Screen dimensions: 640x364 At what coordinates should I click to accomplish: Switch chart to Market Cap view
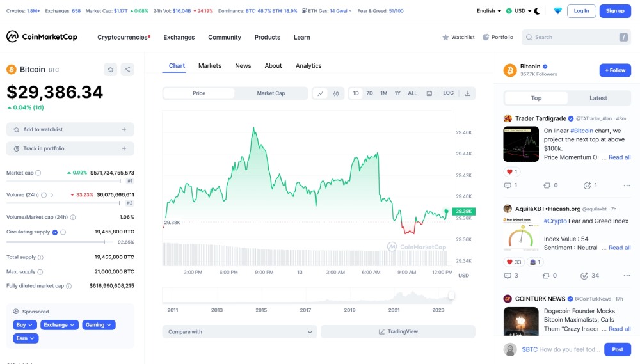[x=271, y=93]
